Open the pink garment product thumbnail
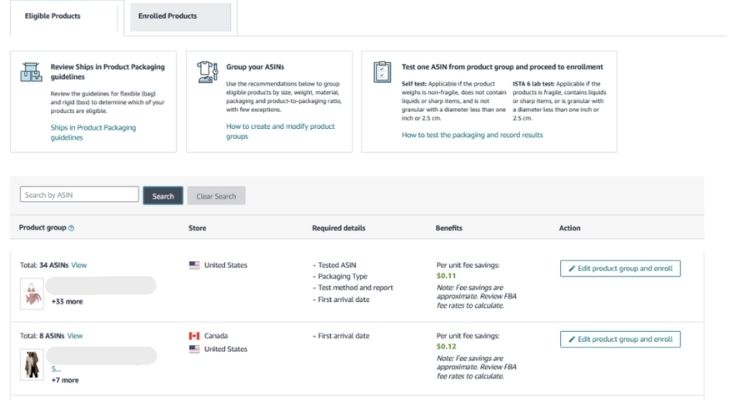The width and height of the screenshot is (750, 400). point(32,294)
